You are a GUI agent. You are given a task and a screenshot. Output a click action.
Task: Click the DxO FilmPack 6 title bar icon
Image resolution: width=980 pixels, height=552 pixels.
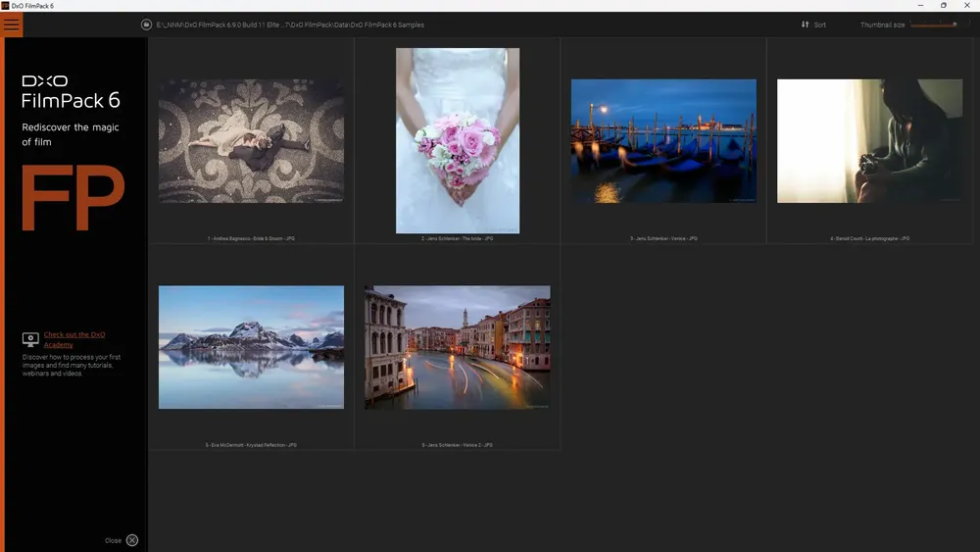click(5, 6)
